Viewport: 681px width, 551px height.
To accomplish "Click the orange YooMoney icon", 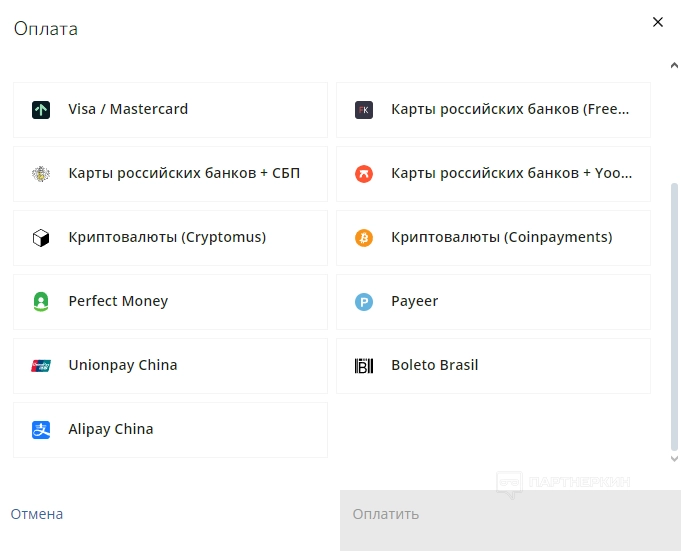I will 364,174.
